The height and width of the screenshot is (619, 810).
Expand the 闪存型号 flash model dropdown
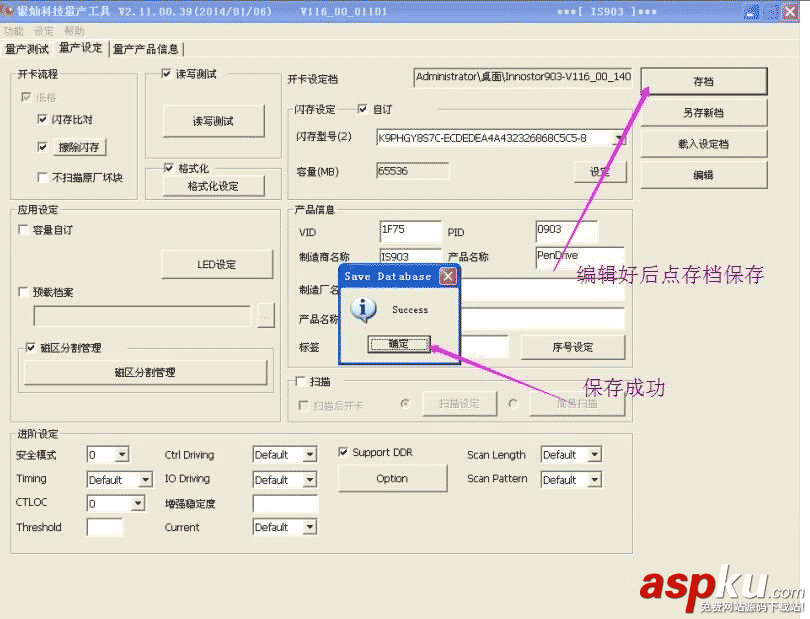pyautogui.click(x=618, y=138)
